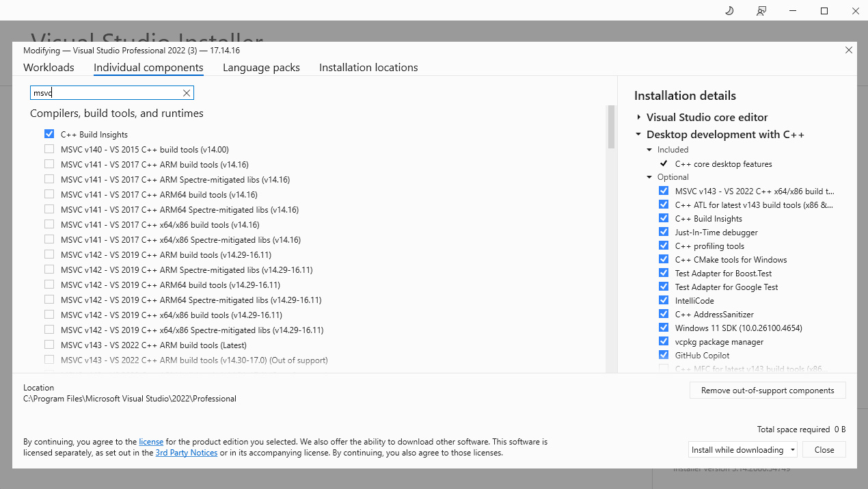Screen dimensions: 868x489
Task: Uncheck C++ Build Insights in component list
Action: click(49, 134)
